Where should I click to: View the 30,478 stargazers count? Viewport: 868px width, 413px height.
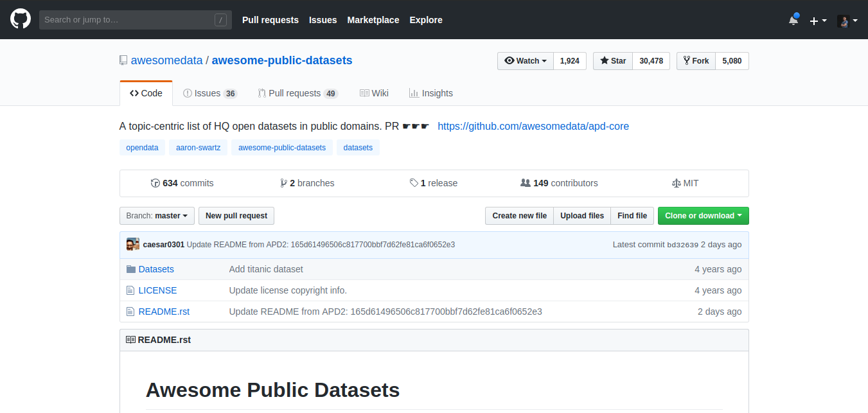(651, 61)
